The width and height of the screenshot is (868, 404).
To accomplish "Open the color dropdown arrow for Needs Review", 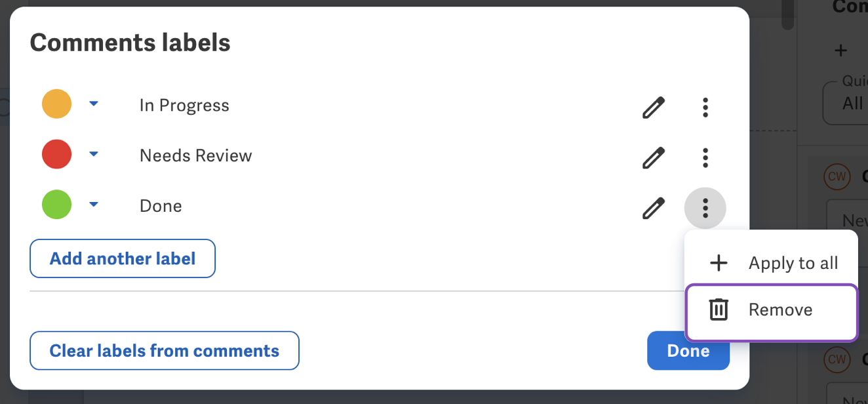I will click(x=94, y=154).
